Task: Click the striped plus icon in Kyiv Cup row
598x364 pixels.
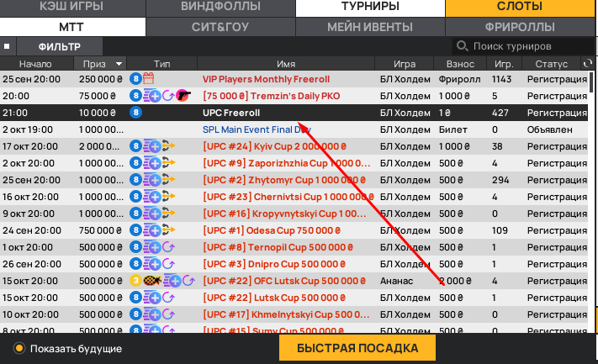Action: tap(152, 146)
